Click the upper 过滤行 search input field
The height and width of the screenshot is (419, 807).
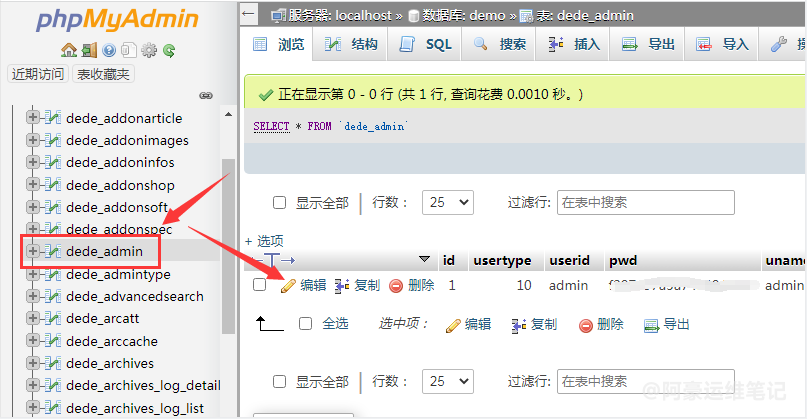[x=645, y=202]
